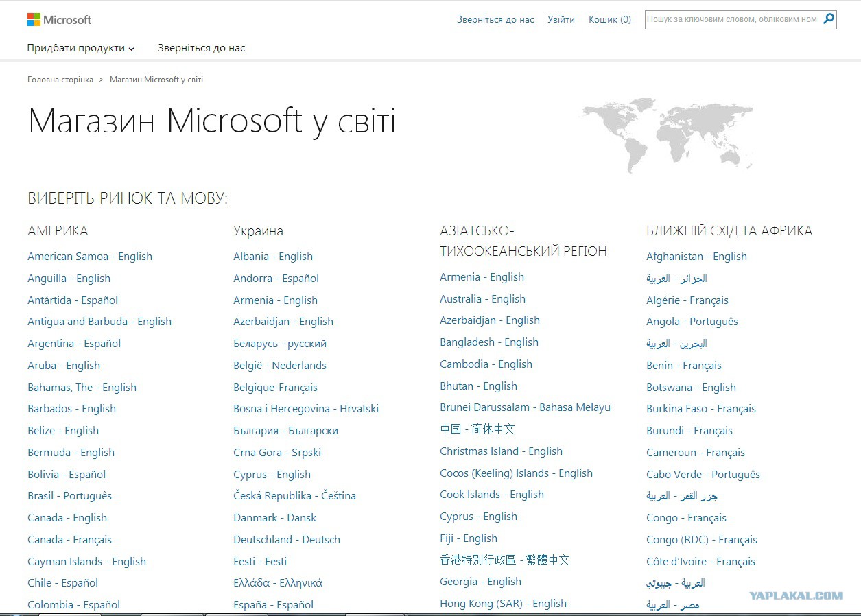The height and width of the screenshot is (616, 861).
Task: Select Bahamas, The - English
Action: coord(82,388)
